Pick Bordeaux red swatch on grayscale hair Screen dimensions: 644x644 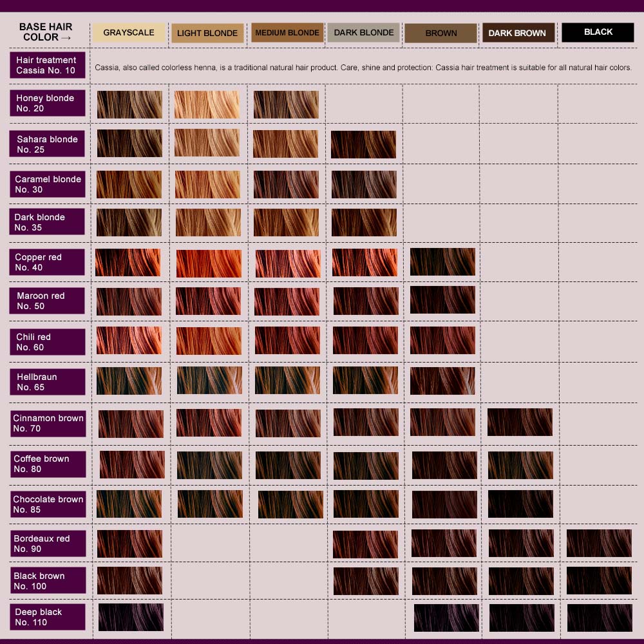[x=130, y=544]
